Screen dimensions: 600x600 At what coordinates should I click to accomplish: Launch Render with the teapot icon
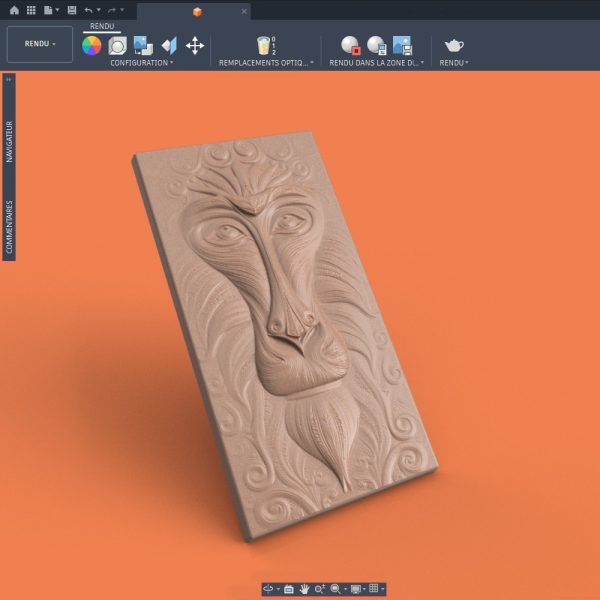point(454,46)
